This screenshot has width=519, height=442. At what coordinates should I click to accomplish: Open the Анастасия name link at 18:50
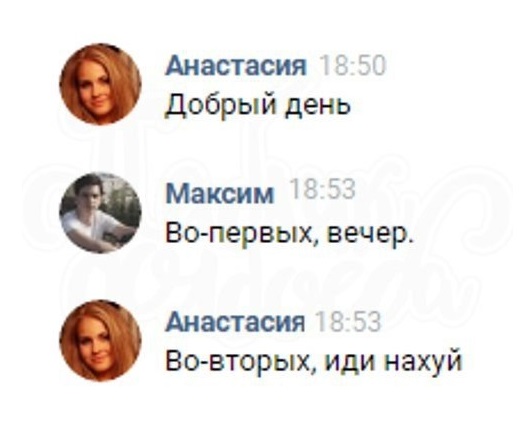(x=235, y=65)
